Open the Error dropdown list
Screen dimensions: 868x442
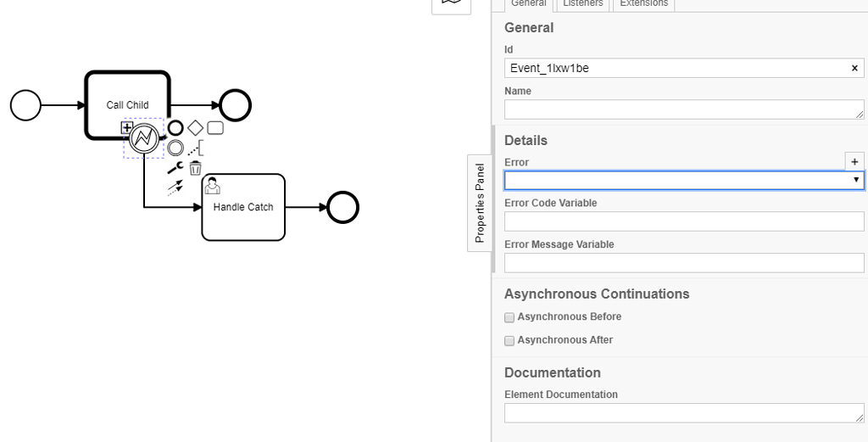[x=684, y=180]
